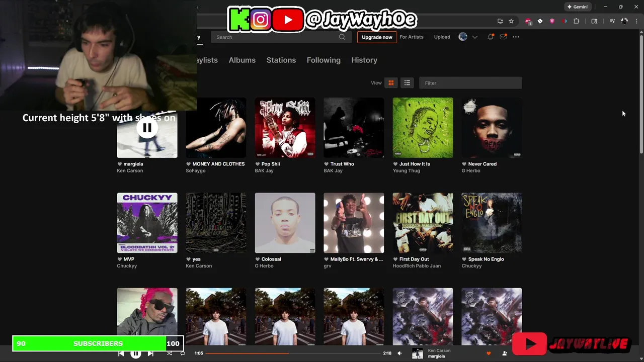
Task: Open the messages envelope icon
Action: point(503,37)
